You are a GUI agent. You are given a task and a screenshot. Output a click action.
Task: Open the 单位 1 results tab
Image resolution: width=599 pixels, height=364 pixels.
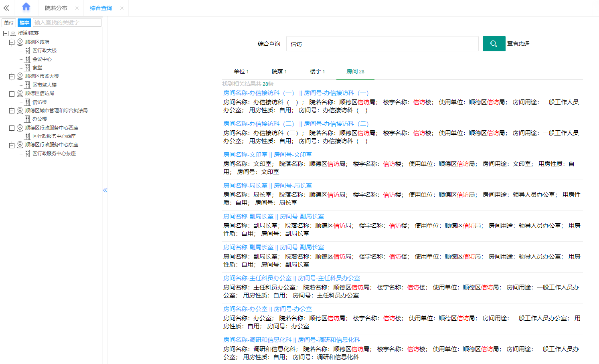point(241,71)
